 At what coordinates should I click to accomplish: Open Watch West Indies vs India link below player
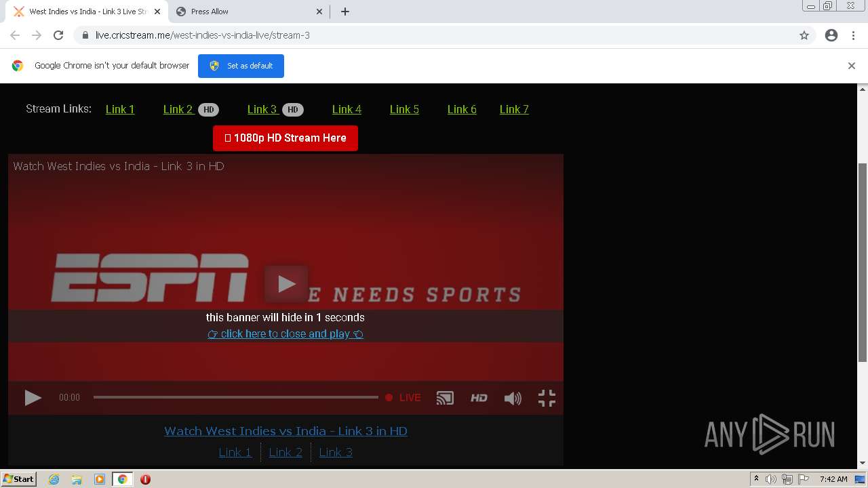tap(285, 431)
